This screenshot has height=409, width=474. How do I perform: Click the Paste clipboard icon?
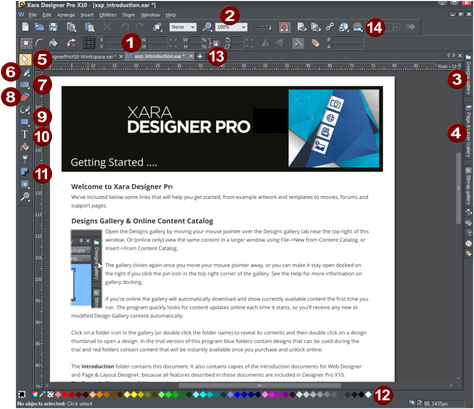point(89,27)
